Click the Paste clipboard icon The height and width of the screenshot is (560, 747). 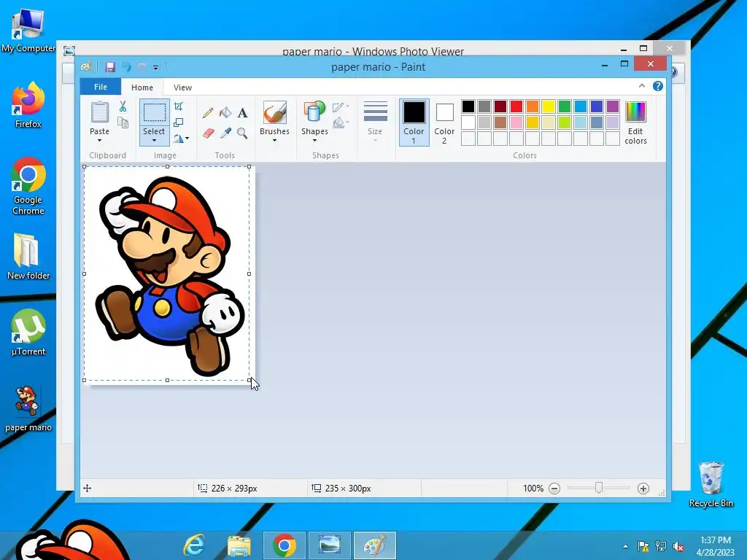coord(99,112)
